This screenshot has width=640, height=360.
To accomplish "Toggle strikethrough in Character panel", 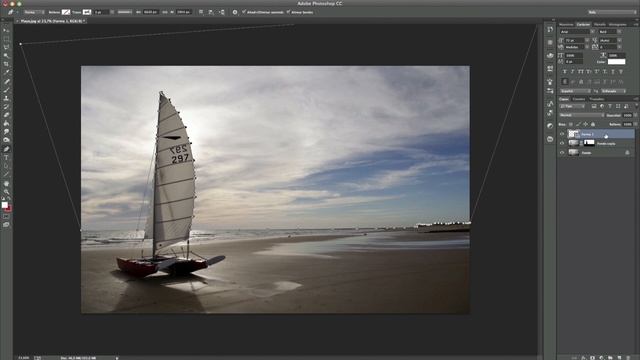I will coord(621,71).
